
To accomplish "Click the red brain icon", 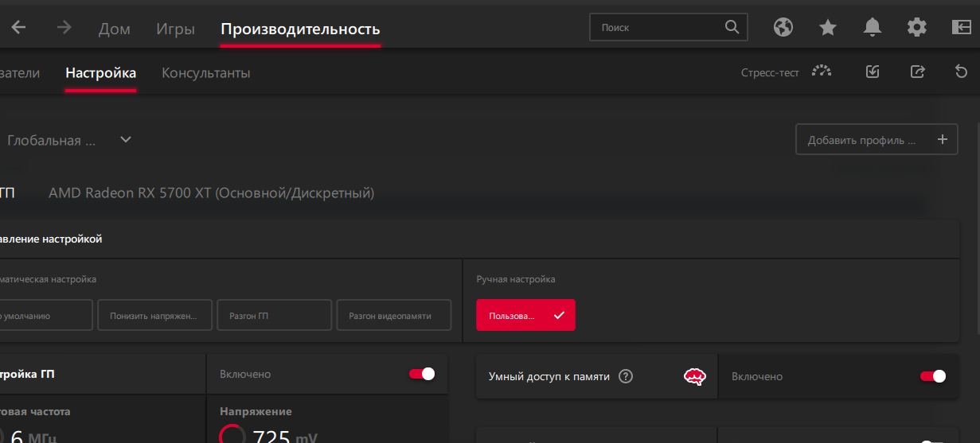I will tap(696, 376).
